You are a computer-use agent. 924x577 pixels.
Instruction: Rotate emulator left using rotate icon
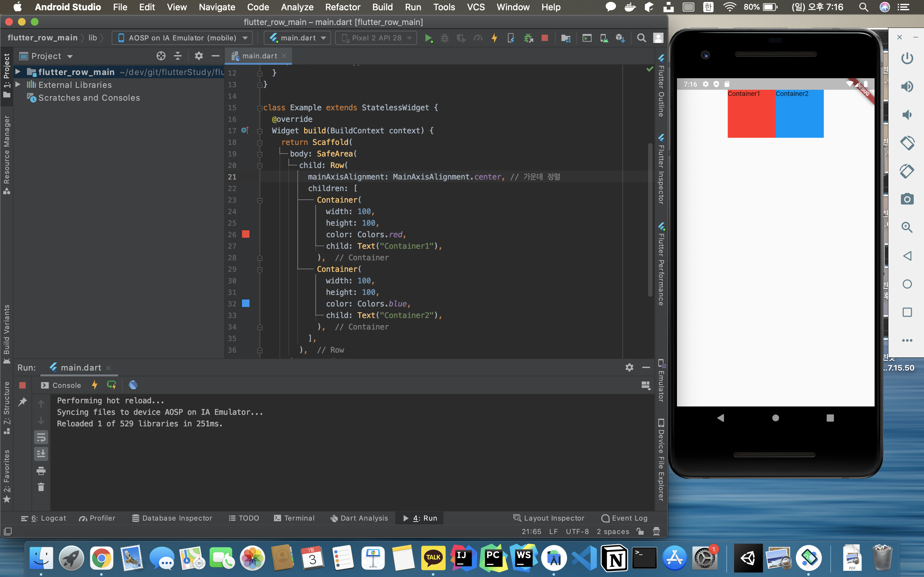coord(907,143)
